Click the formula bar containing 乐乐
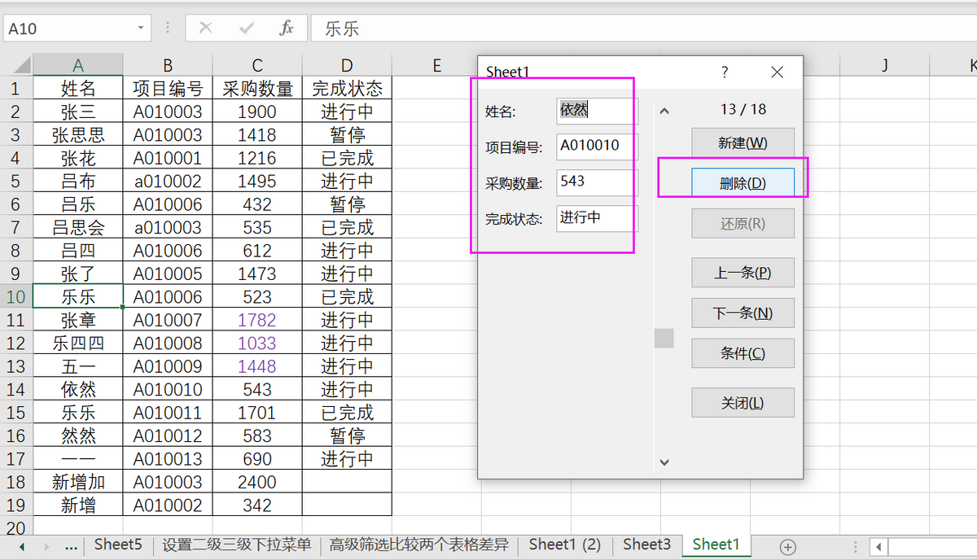977x560 pixels. click(x=643, y=28)
